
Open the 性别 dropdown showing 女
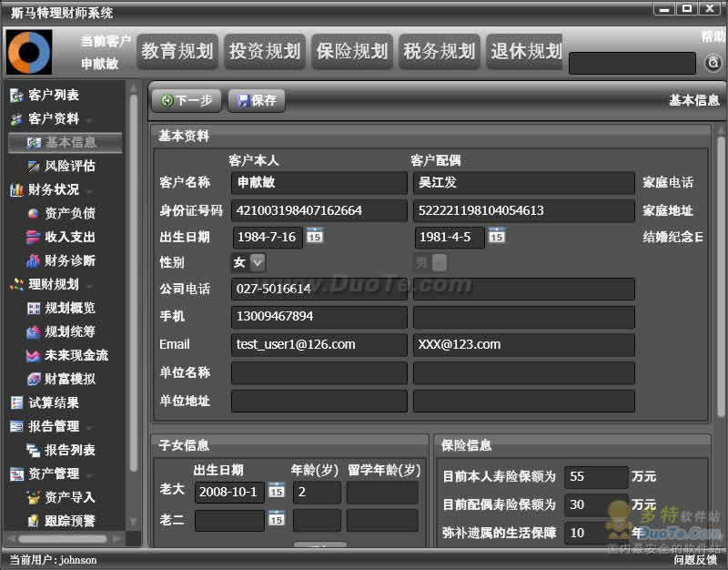(258, 262)
